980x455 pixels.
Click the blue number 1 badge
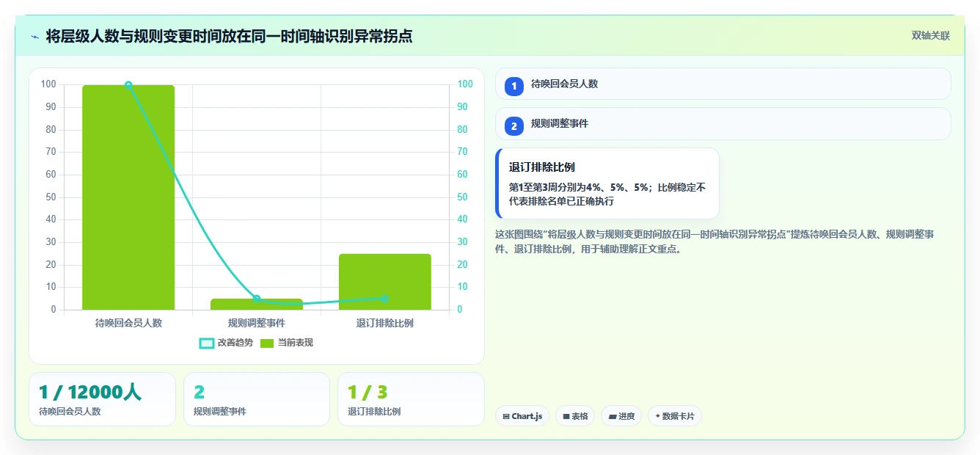pyautogui.click(x=514, y=86)
